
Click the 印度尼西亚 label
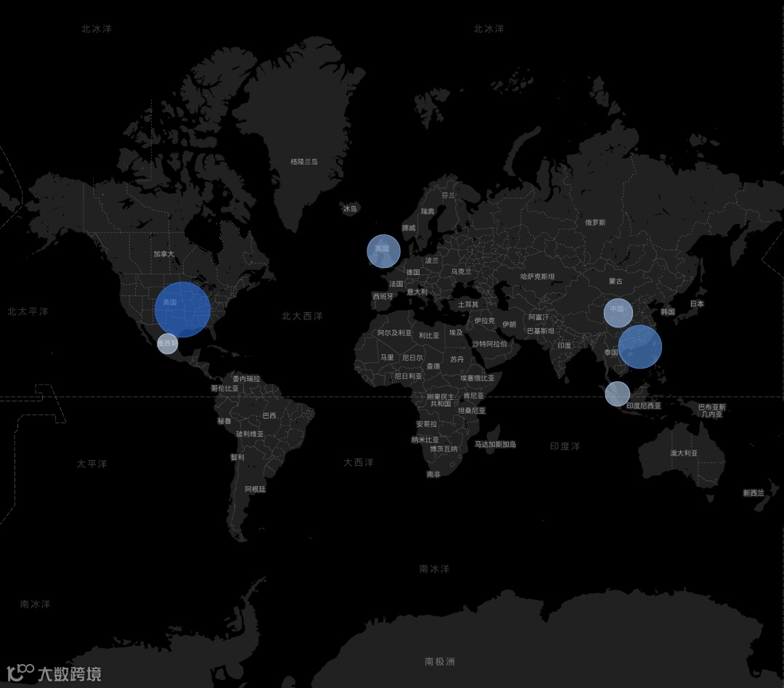click(644, 406)
